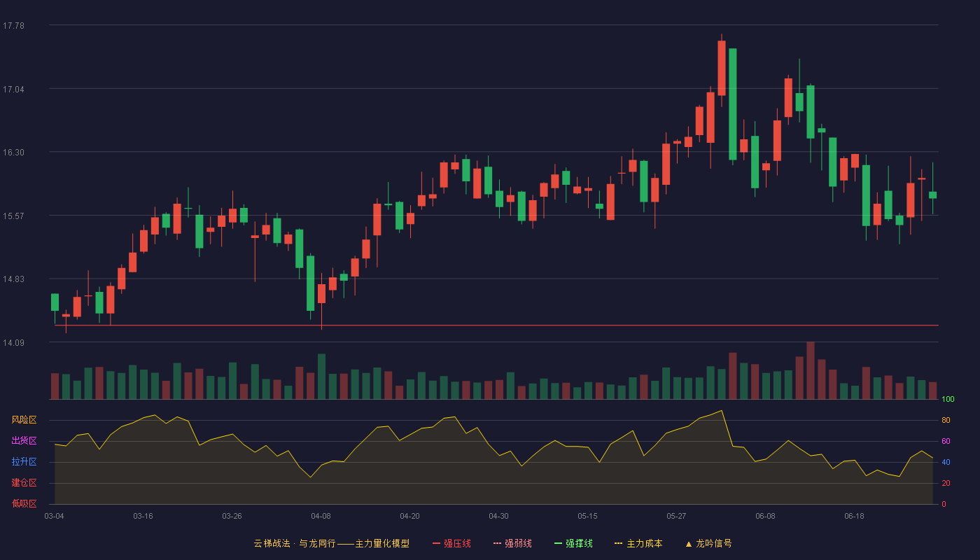The image size is (980, 560).
Task: Toggle the 主力成本 legend item
Action: coord(638,543)
